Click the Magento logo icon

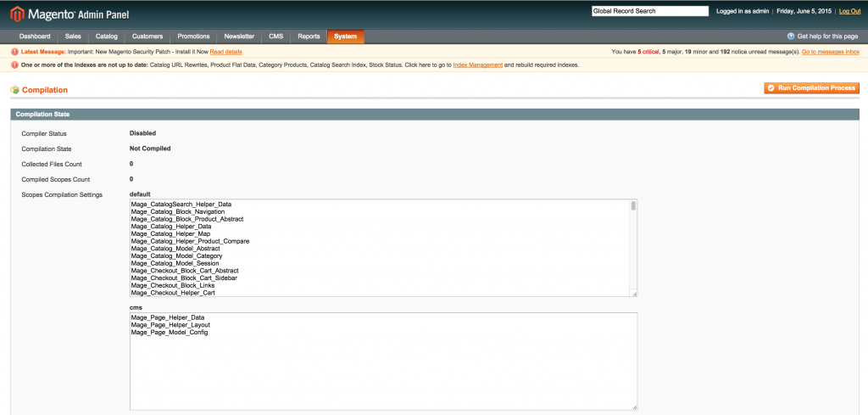(17, 14)
